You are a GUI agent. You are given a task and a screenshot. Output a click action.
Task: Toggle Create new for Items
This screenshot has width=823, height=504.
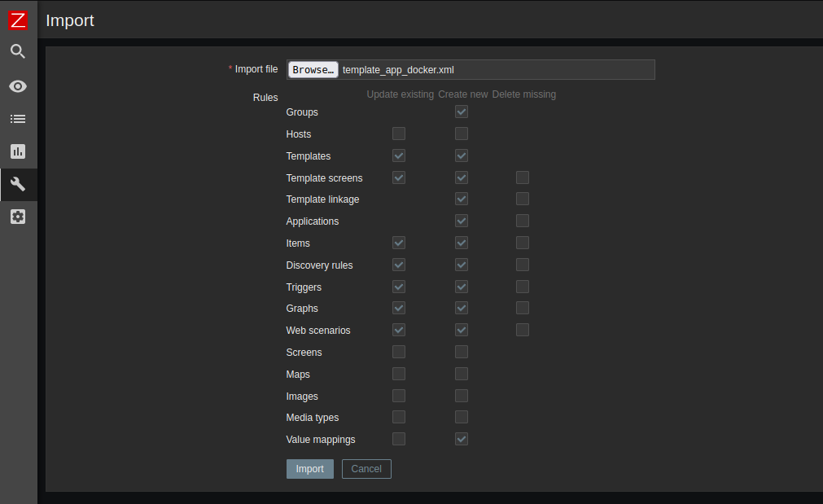462,242
